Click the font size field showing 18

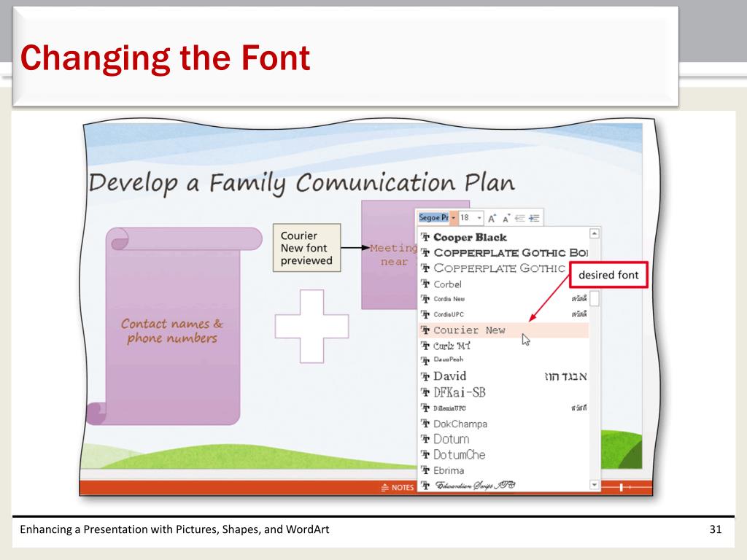(x=468, y=217)
